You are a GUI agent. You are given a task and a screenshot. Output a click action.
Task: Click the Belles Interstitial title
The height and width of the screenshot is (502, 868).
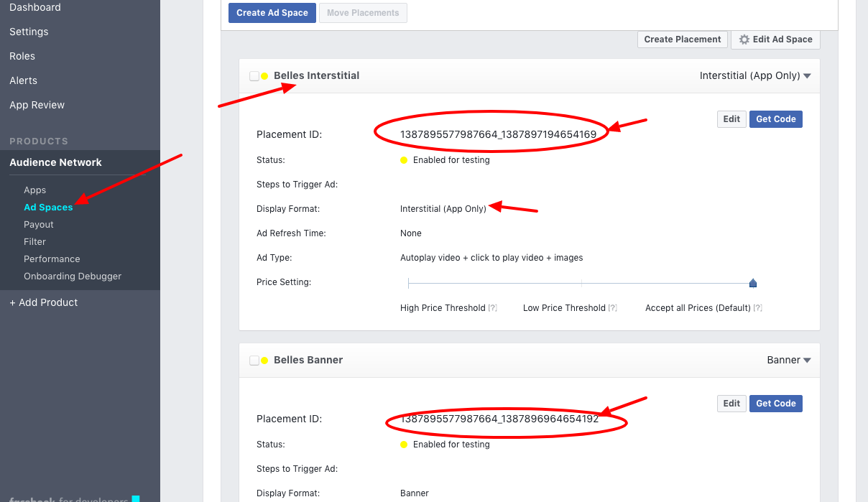click(316, 75)
